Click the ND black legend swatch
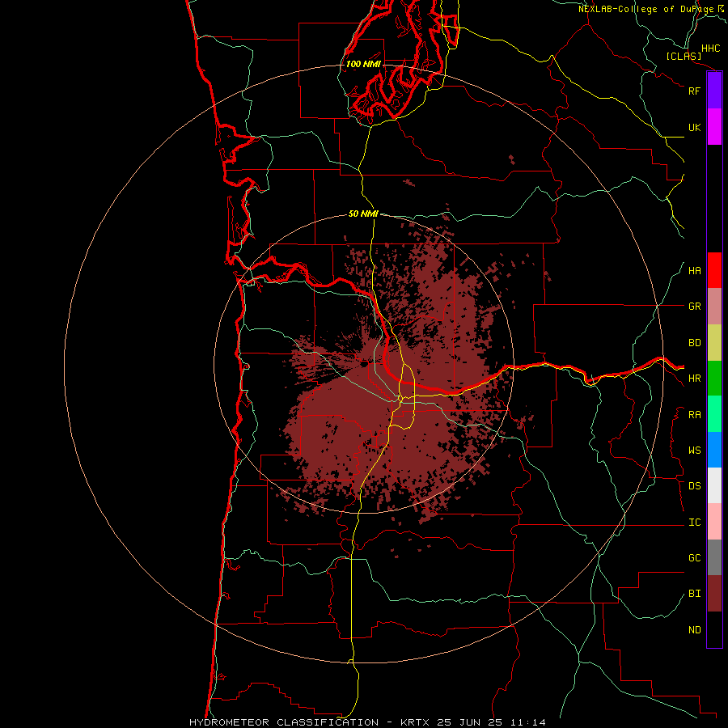 [714, 629]
